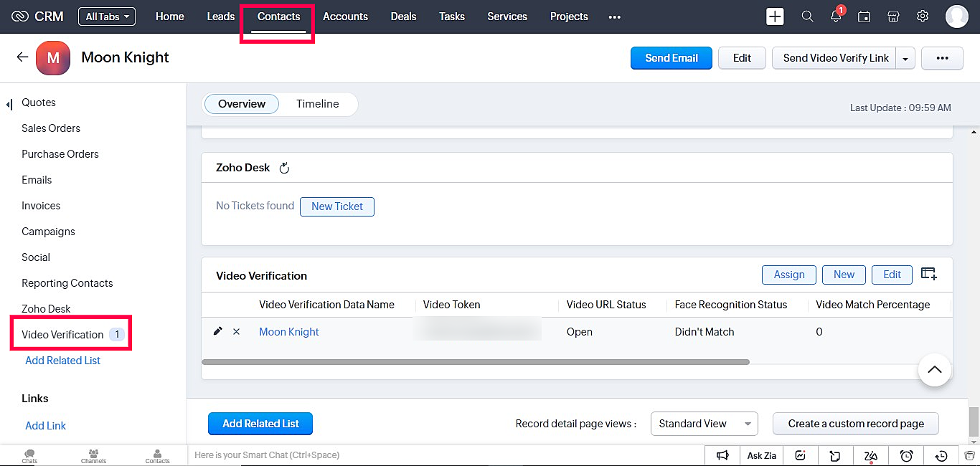This screenshot has height=466, width=980.
Task: Open the notifications bell icon
Action: pyautogui.click(x=836, y=16)
